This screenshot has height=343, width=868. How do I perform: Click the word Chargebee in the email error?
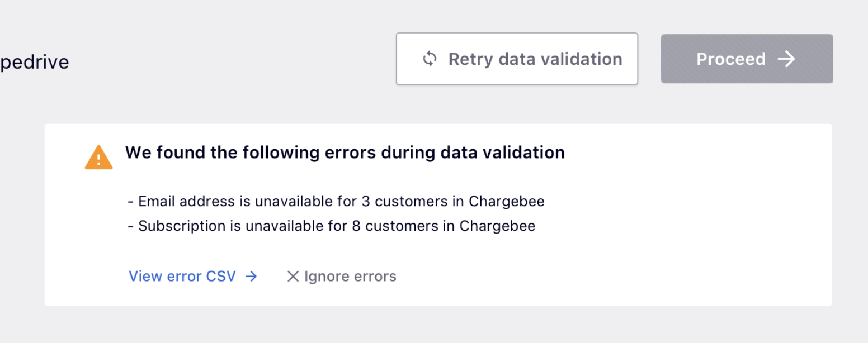click(506, 201)
